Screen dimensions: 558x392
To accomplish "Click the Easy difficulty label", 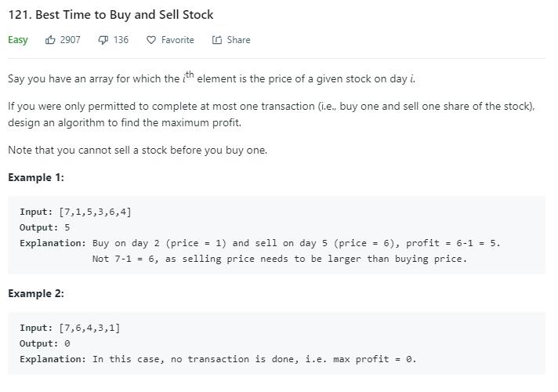I will 18,40.
